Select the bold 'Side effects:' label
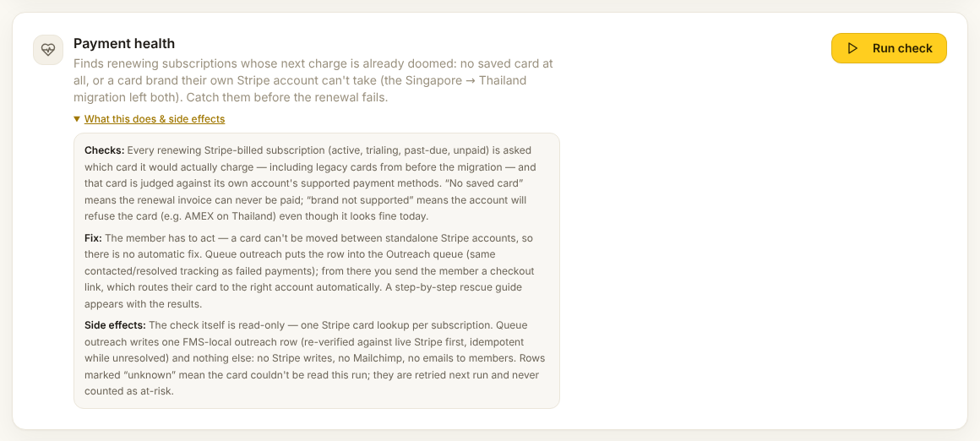980x441 pixels. tap(115, 324)
